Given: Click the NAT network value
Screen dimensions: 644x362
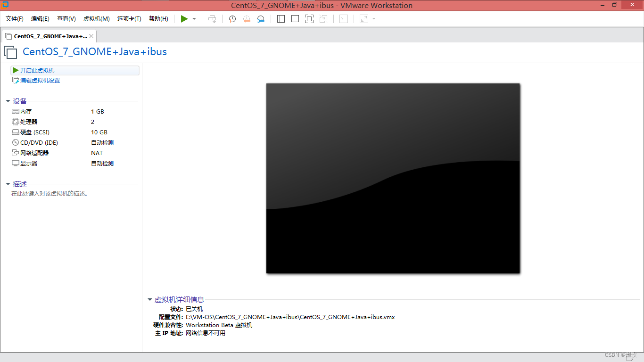Looking at the screenshot, I should [97, 153].
